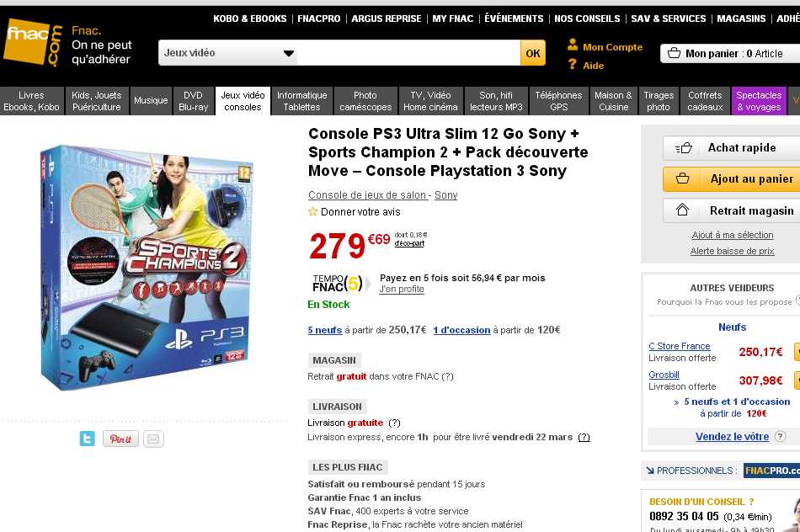Click the PS3 Sports Champions 2 product image
800x532 pixels.
click(x=145, y=267)
